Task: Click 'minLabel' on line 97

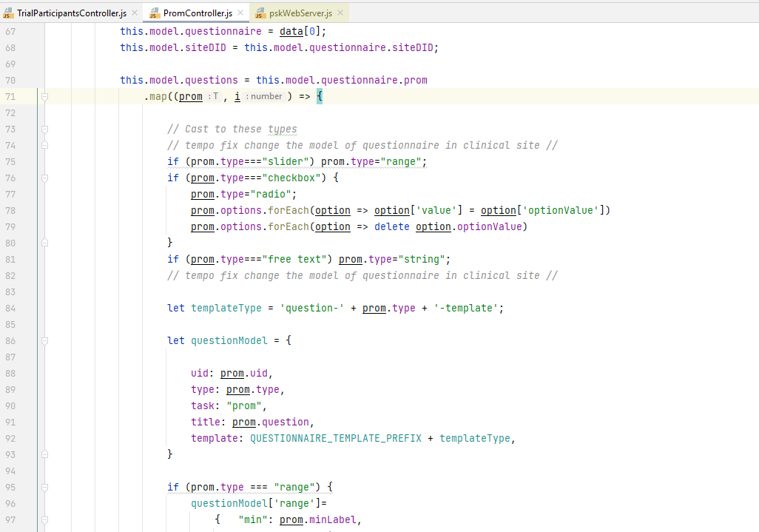Action: click(x=333, y=520)
